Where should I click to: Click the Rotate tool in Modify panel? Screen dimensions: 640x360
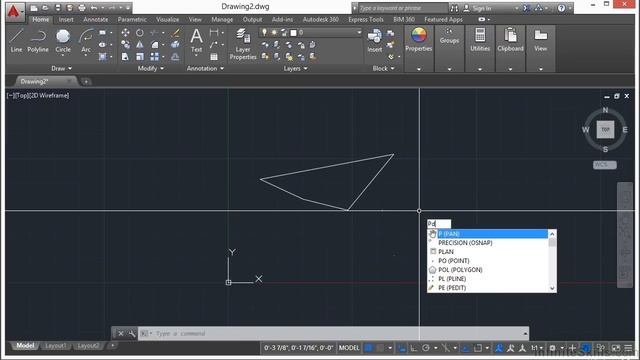click(x=140, y=33)
